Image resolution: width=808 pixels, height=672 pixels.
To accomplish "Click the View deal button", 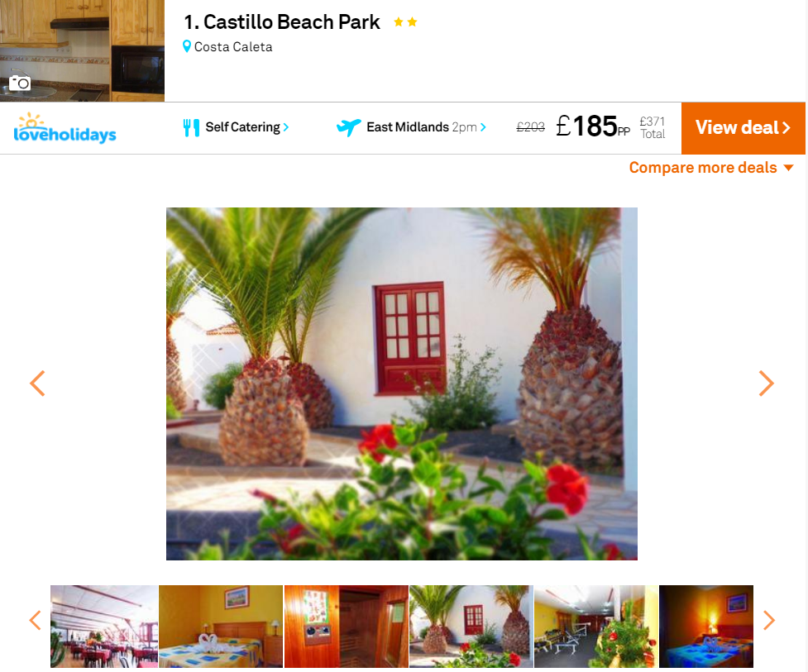I will coord(743,128).
